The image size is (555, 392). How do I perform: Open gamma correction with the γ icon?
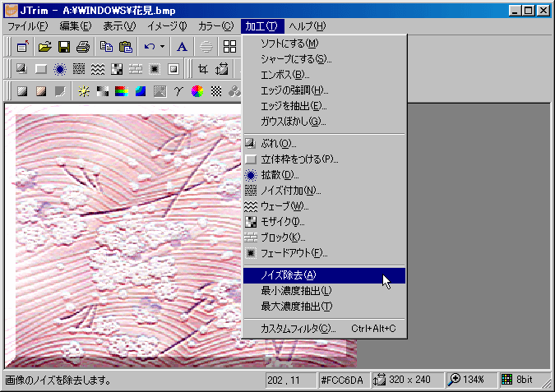coord(178,92)
